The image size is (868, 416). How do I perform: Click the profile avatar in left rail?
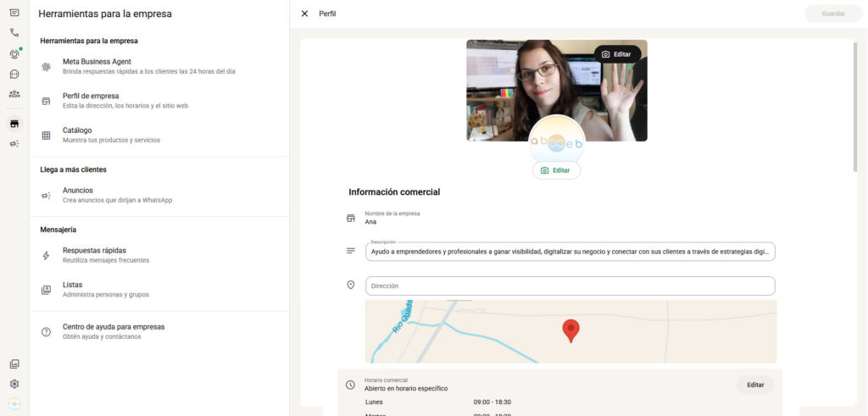(x=14, y=404)
